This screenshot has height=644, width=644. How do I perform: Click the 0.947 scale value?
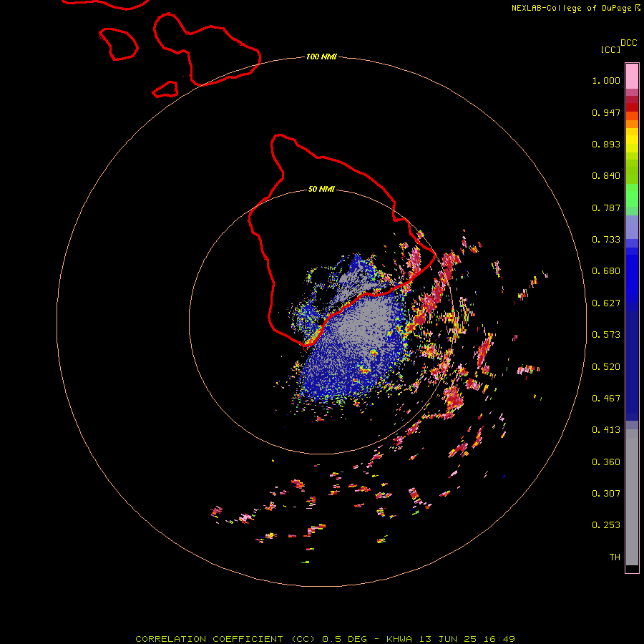coord(606,112)
